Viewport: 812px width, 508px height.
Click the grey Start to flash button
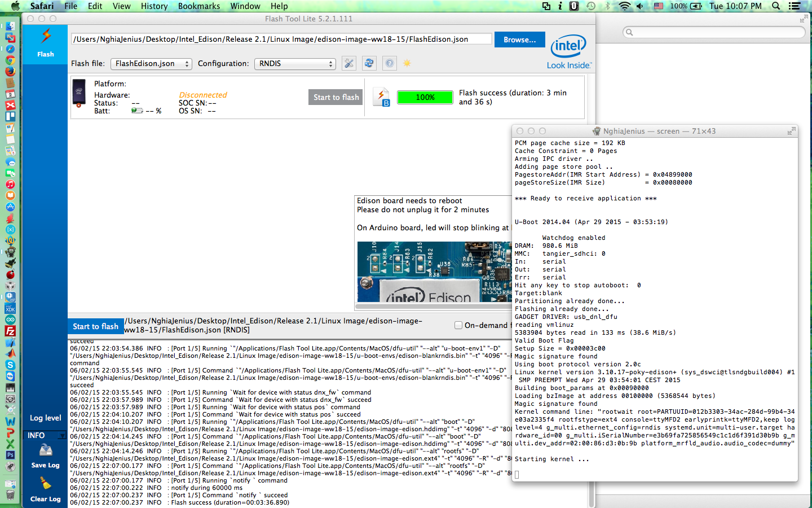point(336,97)
